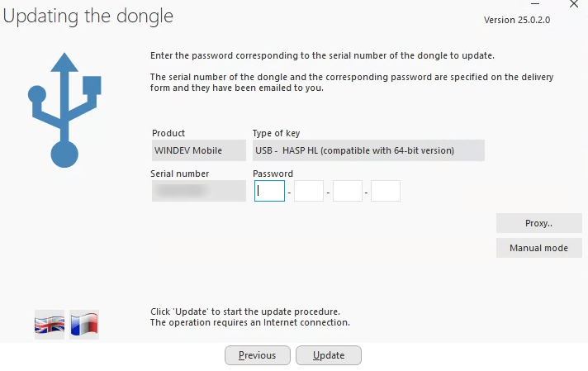
Task: Click the USB - HASP HL key type field
Action: point(367,150)
